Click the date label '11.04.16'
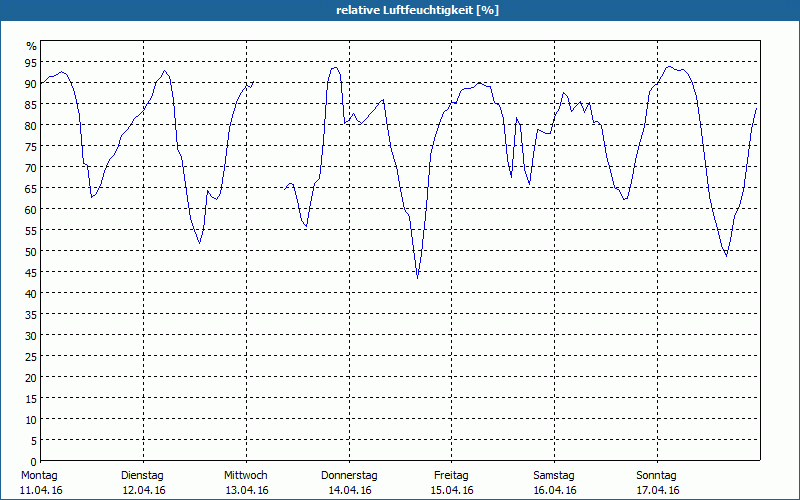800x500 pixels. [40, 490]
